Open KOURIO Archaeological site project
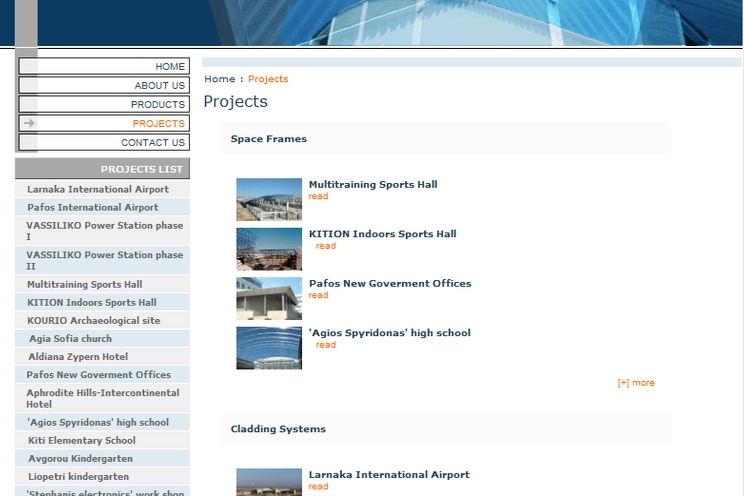The height and width of the screenshot is (496, 744). pos(102,320)
